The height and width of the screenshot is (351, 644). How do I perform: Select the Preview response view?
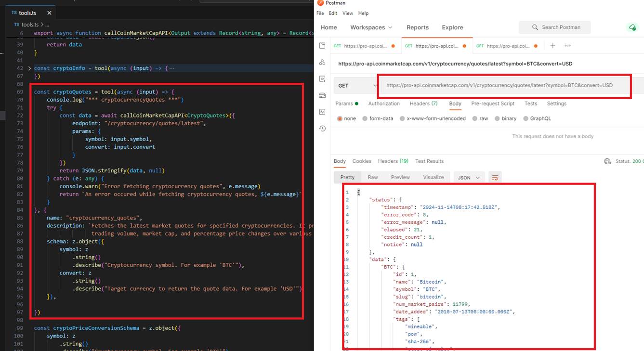coord(400,177)
